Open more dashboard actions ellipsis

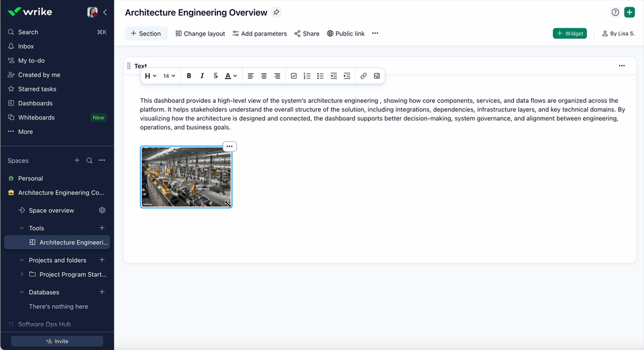coord(375,34)
